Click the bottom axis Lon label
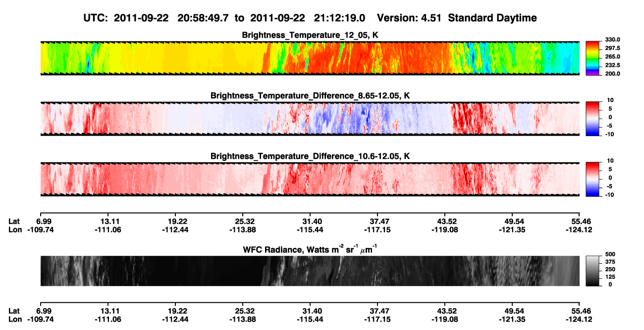Image resolution: width=644 pixels, height=330 pixels. coord(15,320)
